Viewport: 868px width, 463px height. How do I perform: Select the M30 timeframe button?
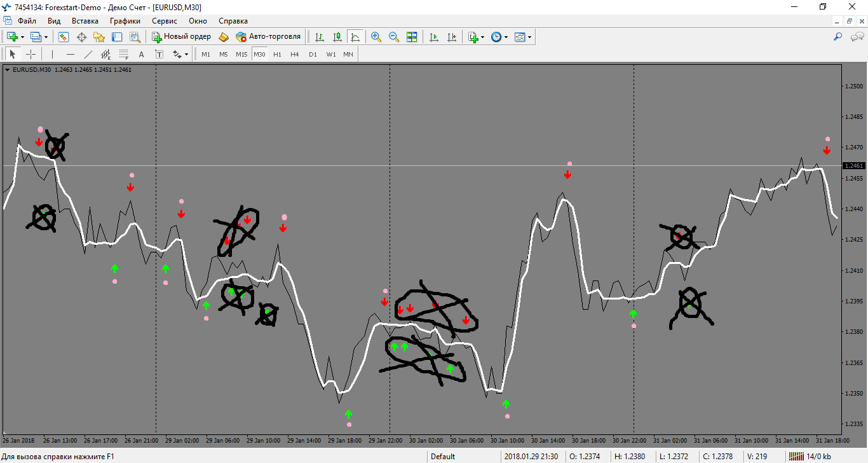click(259, 54)
